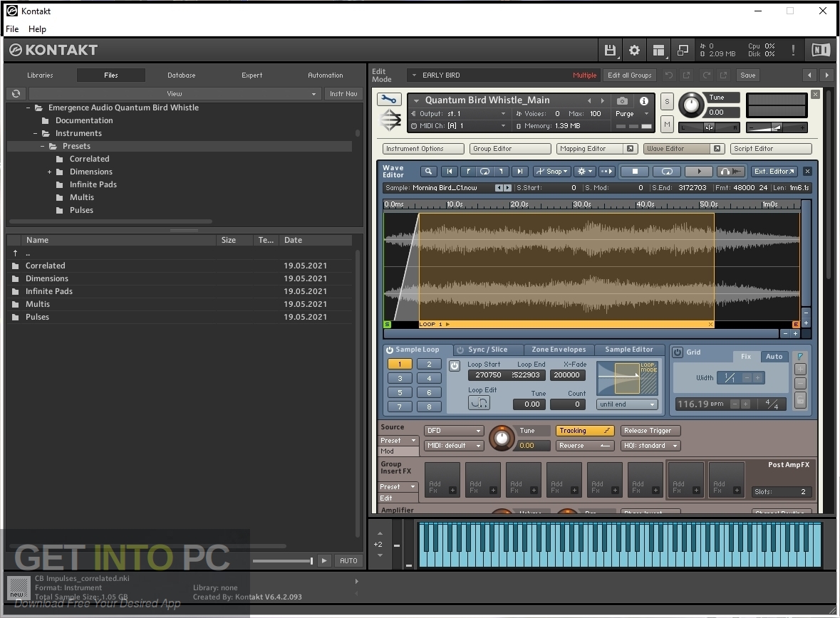Switch to the Automation tab
This screenshot has width=840, height=618.
(325, 75)
